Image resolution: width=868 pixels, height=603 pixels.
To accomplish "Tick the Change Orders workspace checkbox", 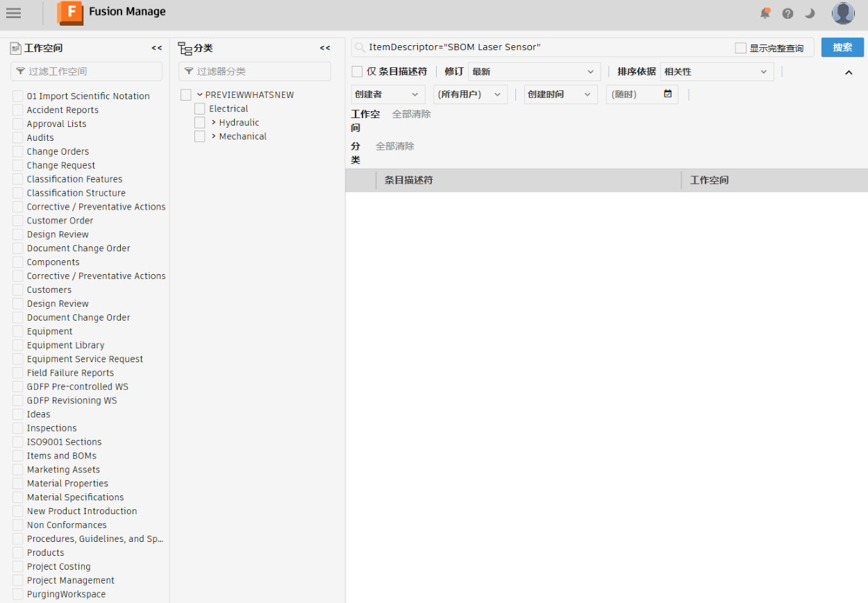I will 18,151.
